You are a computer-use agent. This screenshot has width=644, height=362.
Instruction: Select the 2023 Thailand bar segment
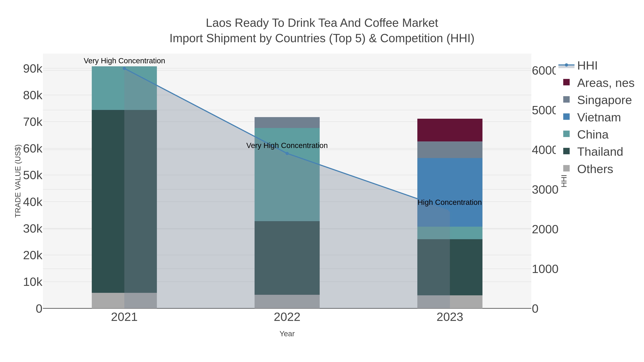450,267
